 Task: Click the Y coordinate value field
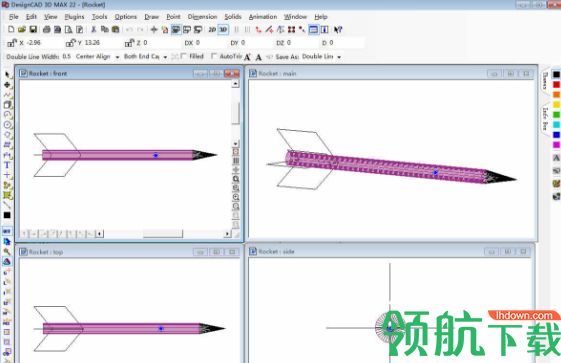point(100,43)
